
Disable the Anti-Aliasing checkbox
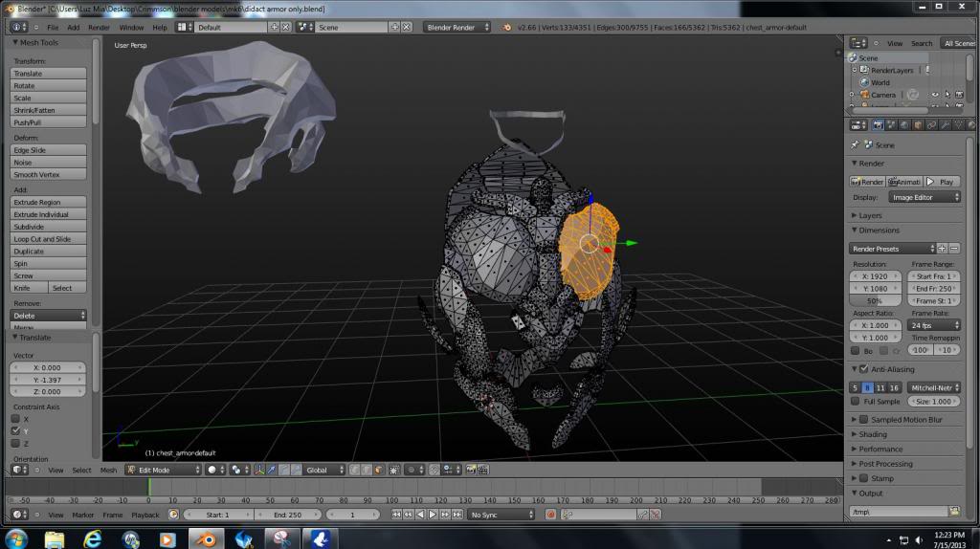coord(864,369)
